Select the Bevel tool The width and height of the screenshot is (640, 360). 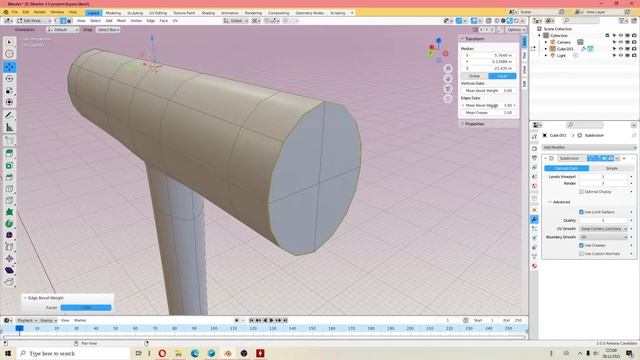pyautogui.click(x=9, y=177)
